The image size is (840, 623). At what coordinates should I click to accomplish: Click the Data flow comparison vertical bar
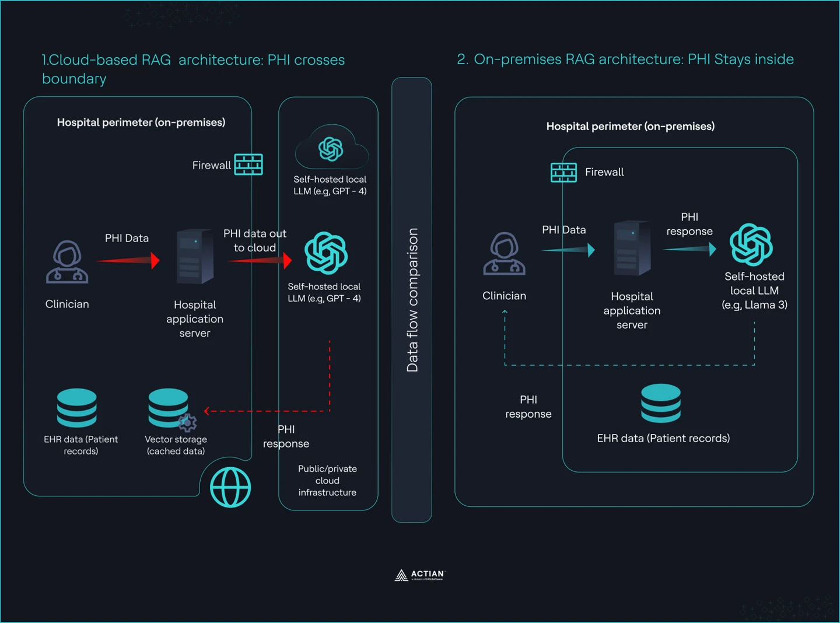(412, 301)
